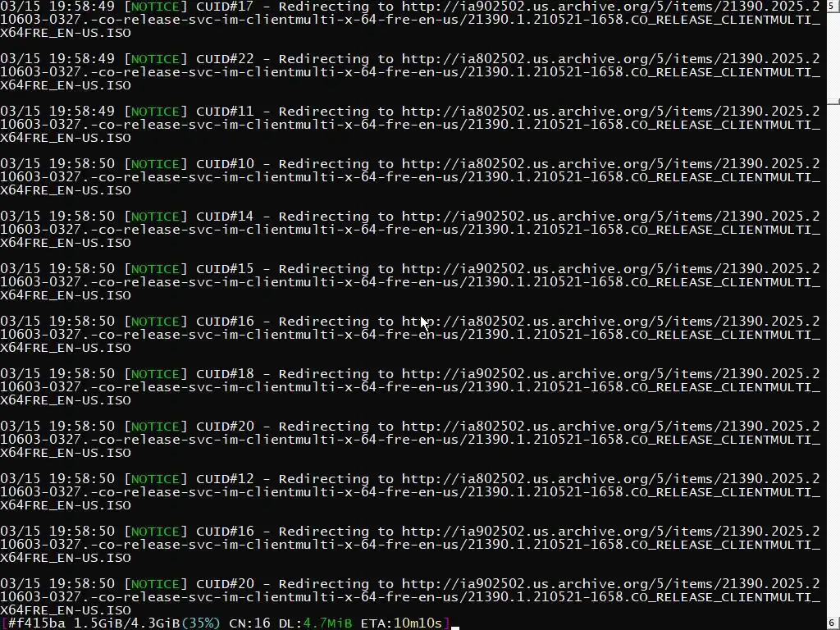Open the ia802502 URL on the CUID#22 line
The width and height of the screenshot is (840, 630).
click(610, 59)
